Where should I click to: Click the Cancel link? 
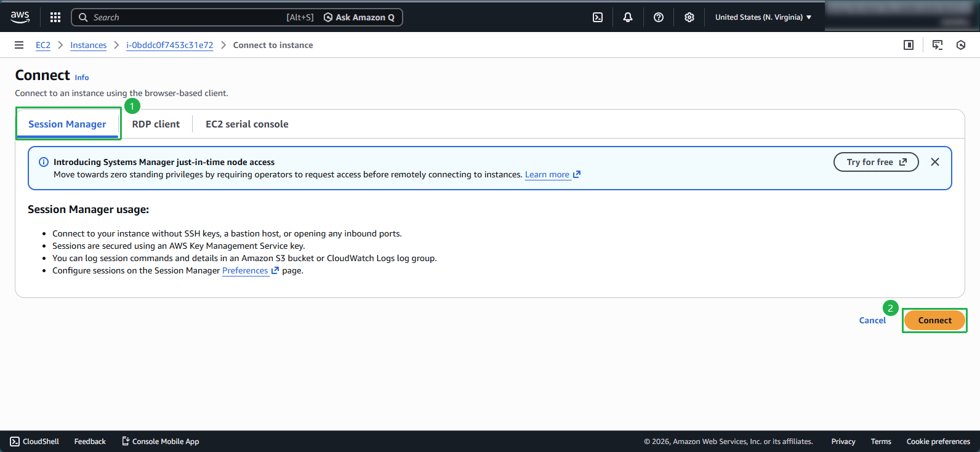coord(872,320)
